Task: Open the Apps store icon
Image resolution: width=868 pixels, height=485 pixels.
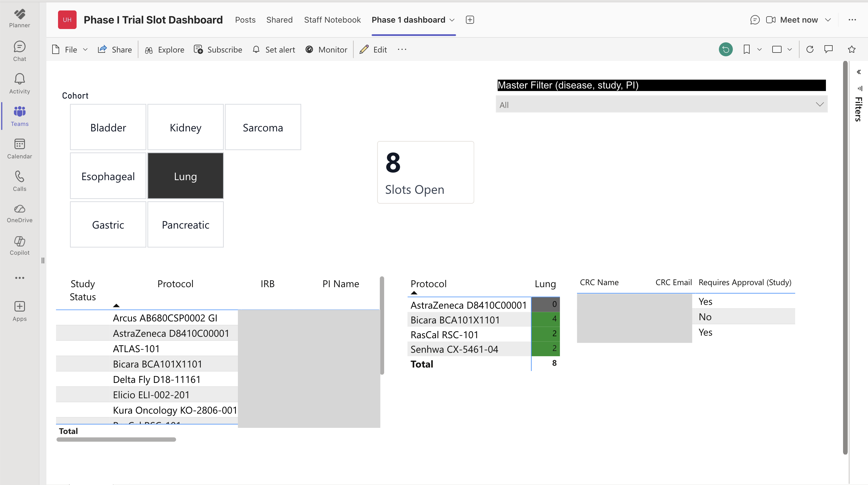Action: click(x=19, y=312)
